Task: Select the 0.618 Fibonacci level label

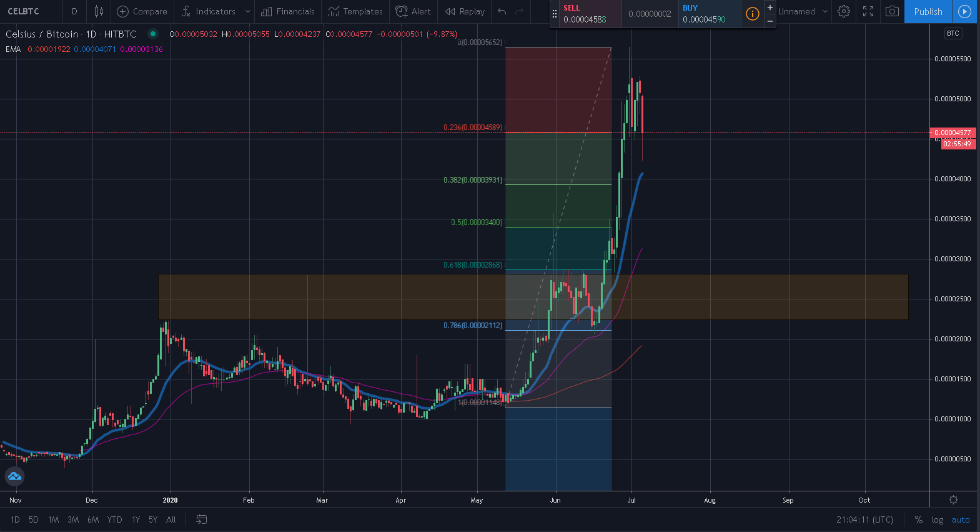Action: (473, 265)
